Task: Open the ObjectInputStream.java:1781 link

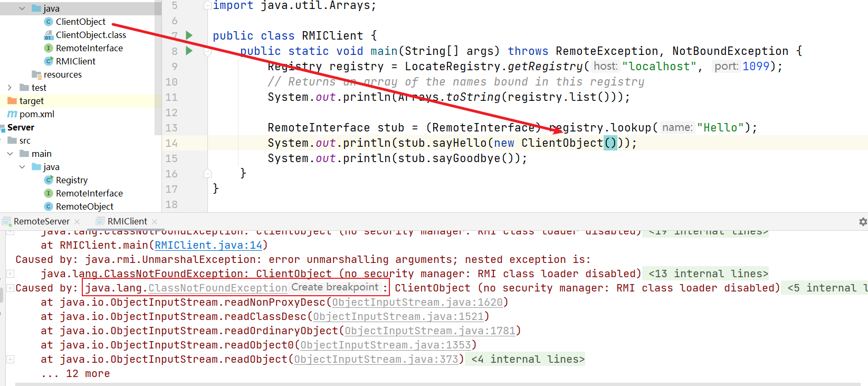Action: (x=430, y=331)
